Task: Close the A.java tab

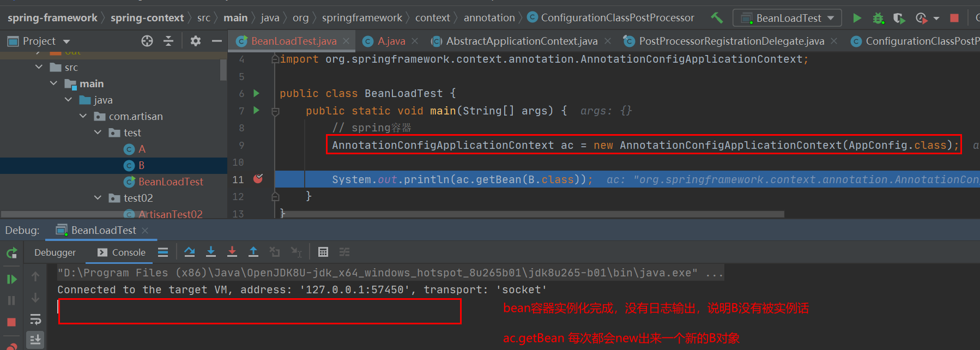Action: tap(415, 41)
